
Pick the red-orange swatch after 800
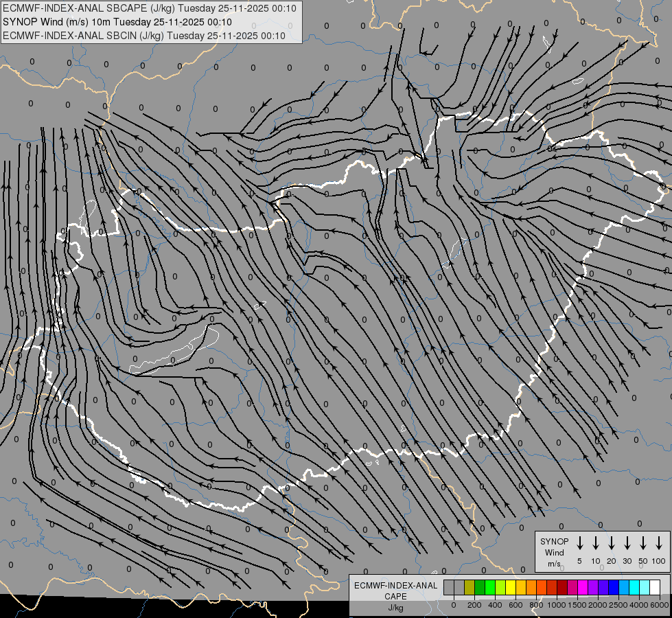542,587
